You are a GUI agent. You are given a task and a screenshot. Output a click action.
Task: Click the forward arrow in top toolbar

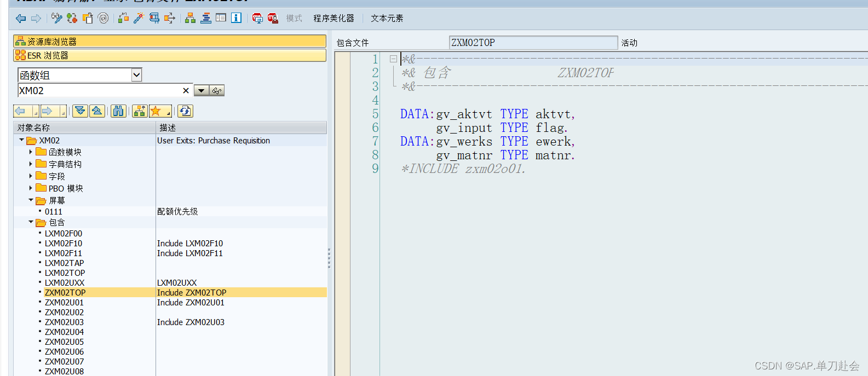(36, 19)
